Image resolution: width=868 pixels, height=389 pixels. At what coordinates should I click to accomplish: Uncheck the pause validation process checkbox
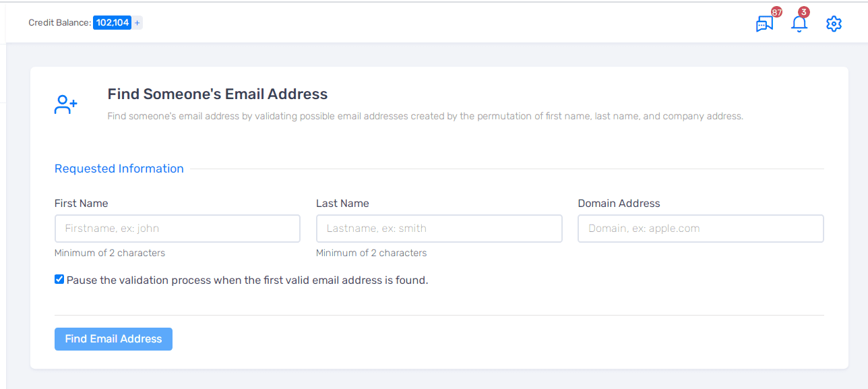59,279
